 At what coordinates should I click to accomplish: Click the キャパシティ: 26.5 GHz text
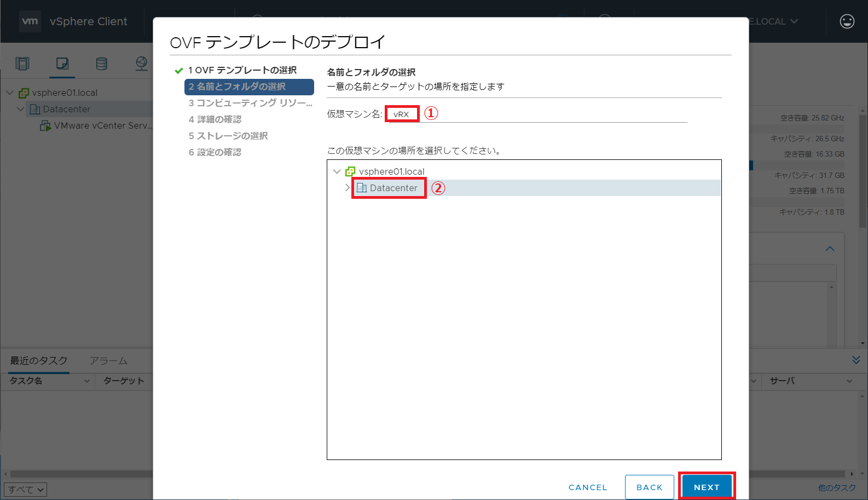coord(807,139)
